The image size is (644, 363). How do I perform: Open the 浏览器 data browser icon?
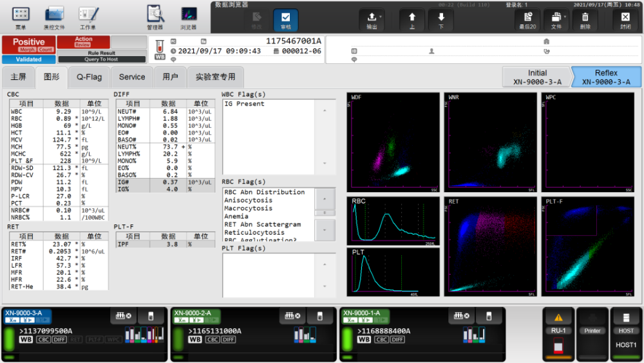click(x=189, y=17)
